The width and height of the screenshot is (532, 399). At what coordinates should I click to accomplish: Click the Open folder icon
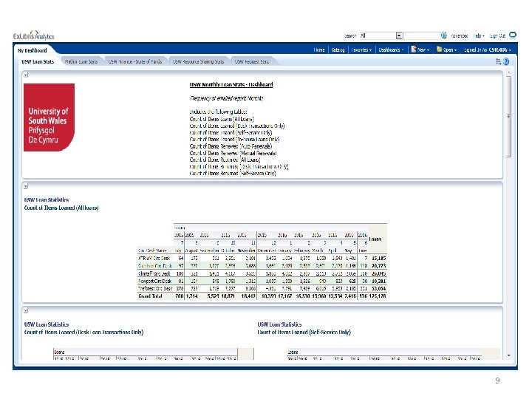pyautogui.click(x=440, y=50)
